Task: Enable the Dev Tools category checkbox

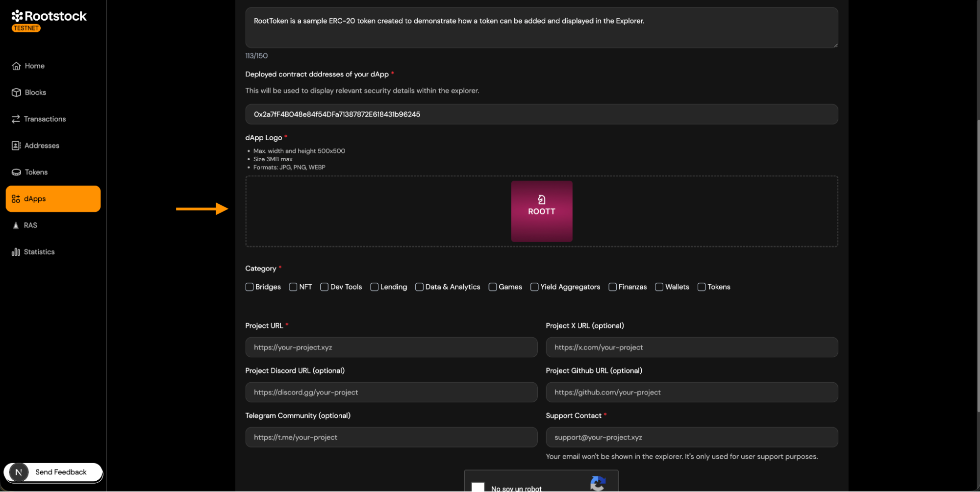Action: (x=324, y=287)
